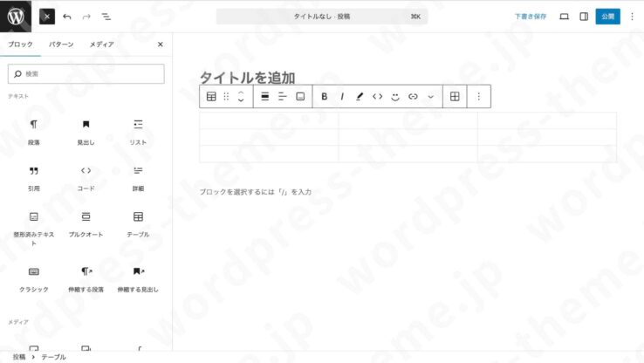Open table block options menu
644x363 pixels.
[478, 97]
